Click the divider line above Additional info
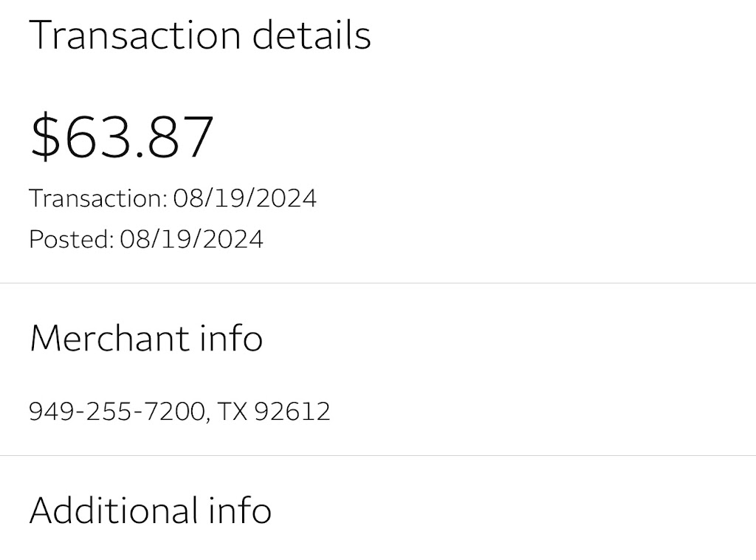 (x=378, y=455)
